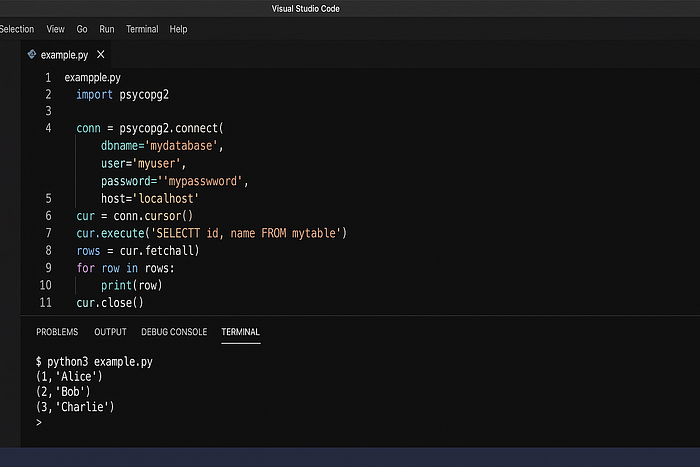Click the terminal prompt '>' line
Screen dimensions: 700x467
click(39, 422)
